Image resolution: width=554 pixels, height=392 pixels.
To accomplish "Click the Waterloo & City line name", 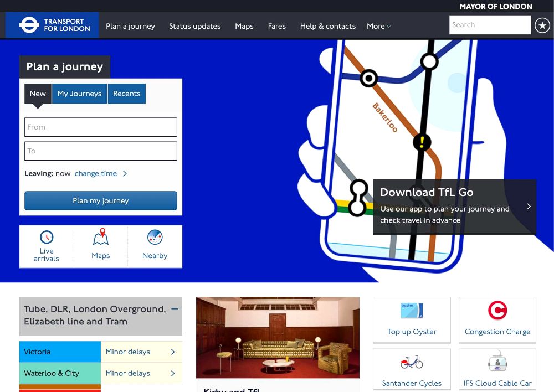I will 60,373.
